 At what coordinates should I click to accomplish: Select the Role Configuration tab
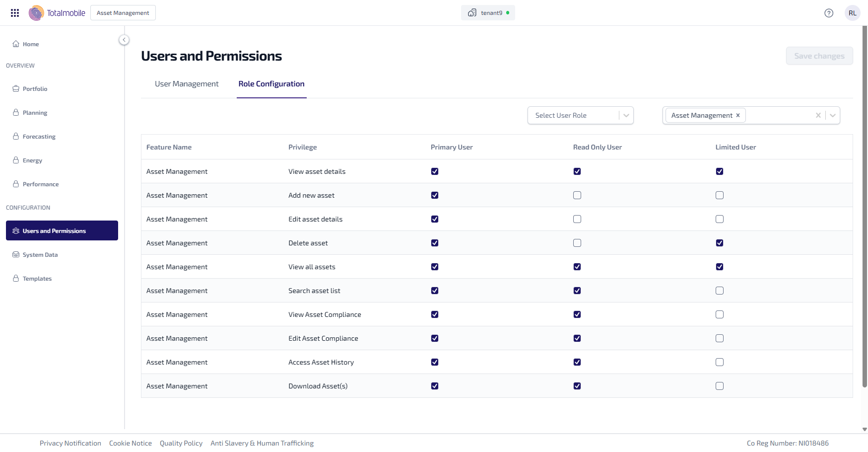[x=271, y=84]
